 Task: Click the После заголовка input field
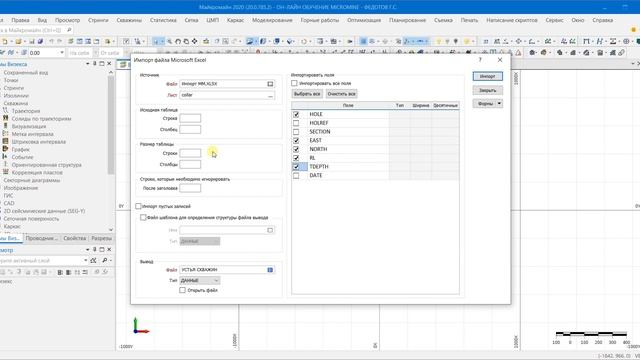click(x=190, y=188)
